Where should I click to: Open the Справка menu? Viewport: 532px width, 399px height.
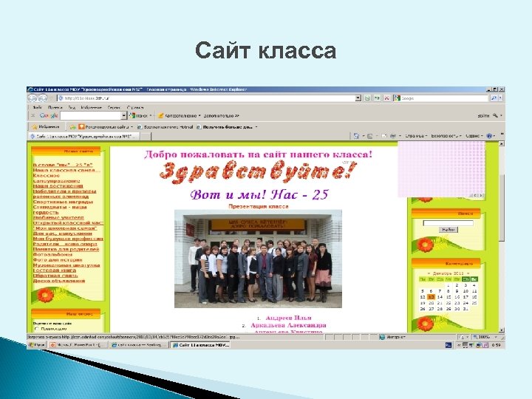pyautogui.click(x=135, y=108)
